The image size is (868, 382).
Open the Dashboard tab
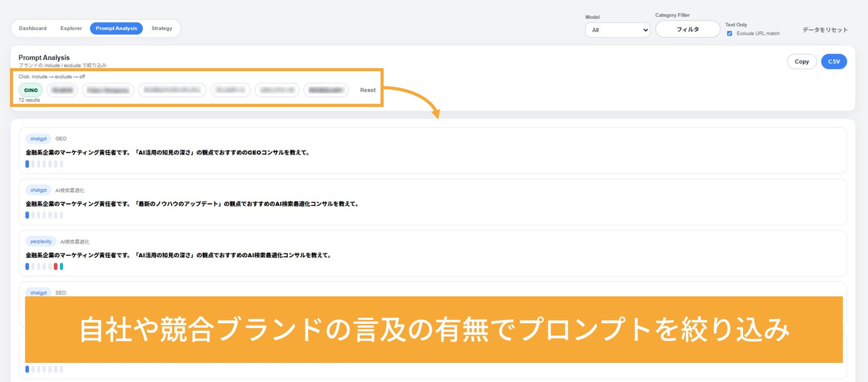click(32, 28)
